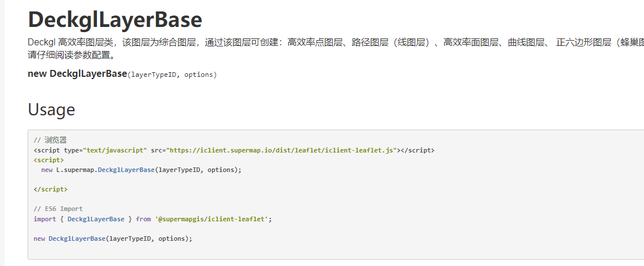644x266 pixels.
Task: Click the DeckglLayerBase page title heading
Action: click(x=115, y=20)
